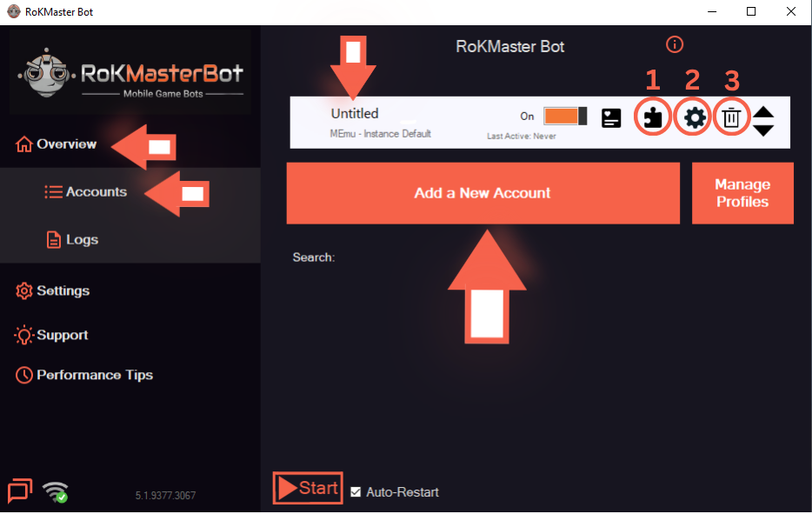Open the Logs section

coord(72,239)
